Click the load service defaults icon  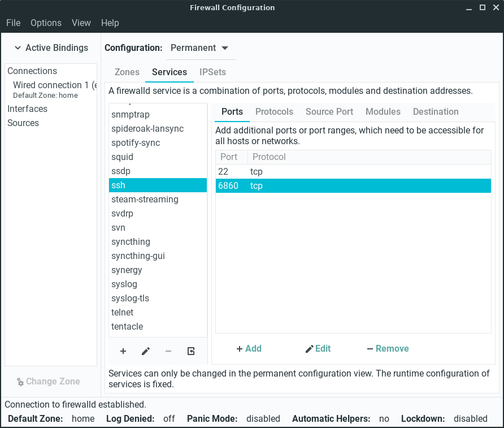191,351
